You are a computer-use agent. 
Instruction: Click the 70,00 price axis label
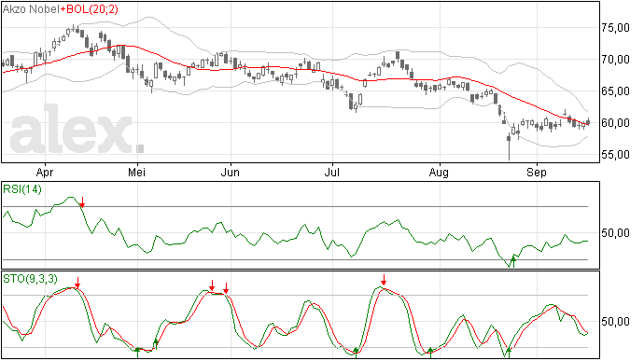pos(615,60)
